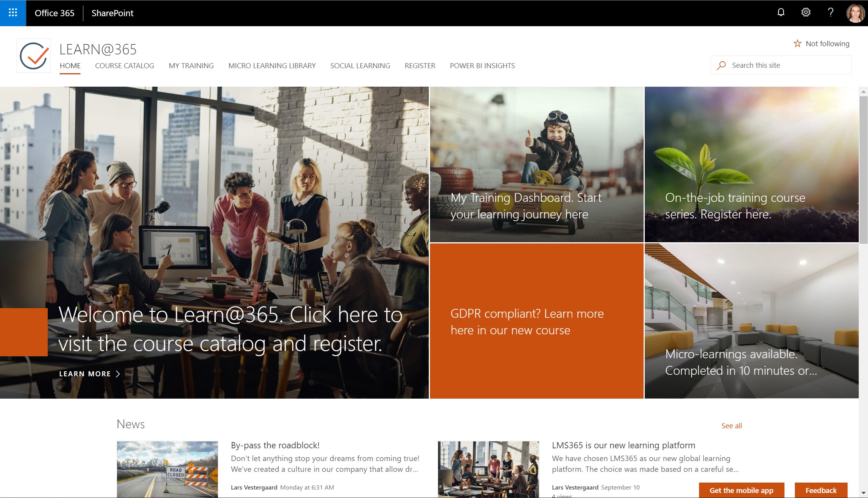Click the Feedback button
Viewport: 868px width, 498px height.
(821, 490)
